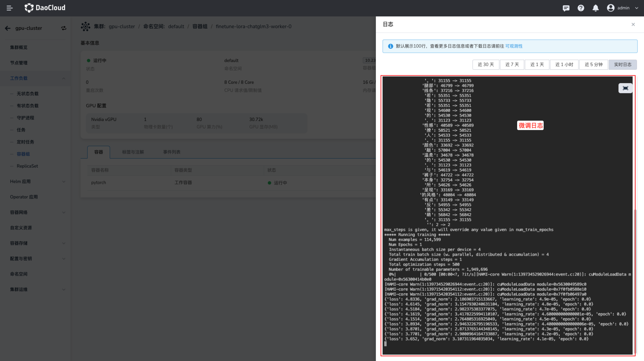
Task: Open the admin account dropdown arrow
Action: (636, 8)
